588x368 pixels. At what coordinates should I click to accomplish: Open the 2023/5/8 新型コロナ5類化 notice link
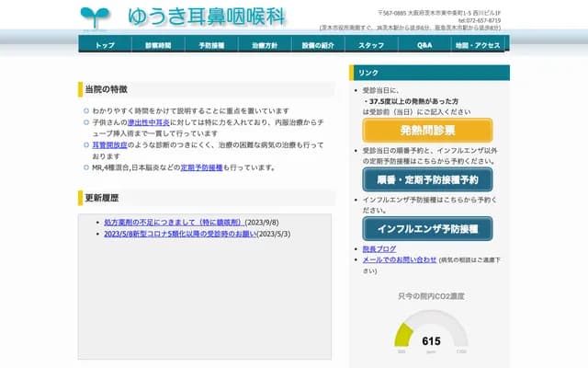(180, 234)
